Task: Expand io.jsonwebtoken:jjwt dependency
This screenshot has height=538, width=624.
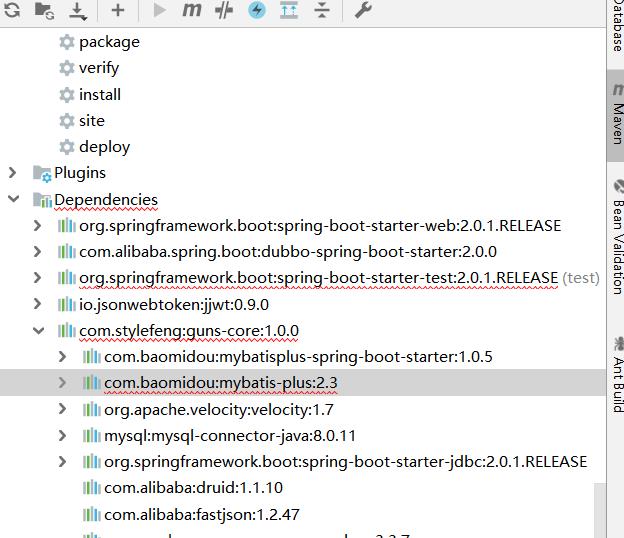Action: [38, 304]
